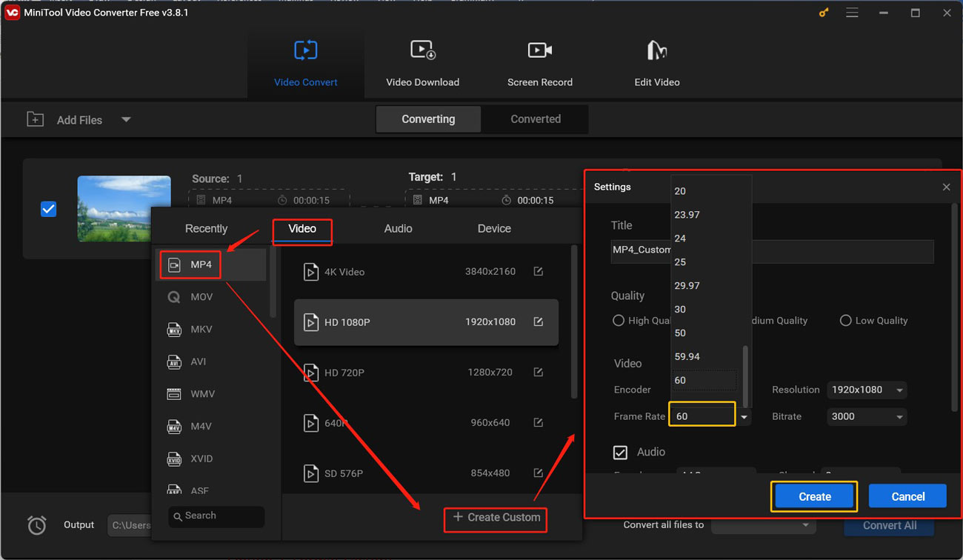This screenshot has height=560, width=963.
Task: Click the Create button
Action: click(814, 497)
